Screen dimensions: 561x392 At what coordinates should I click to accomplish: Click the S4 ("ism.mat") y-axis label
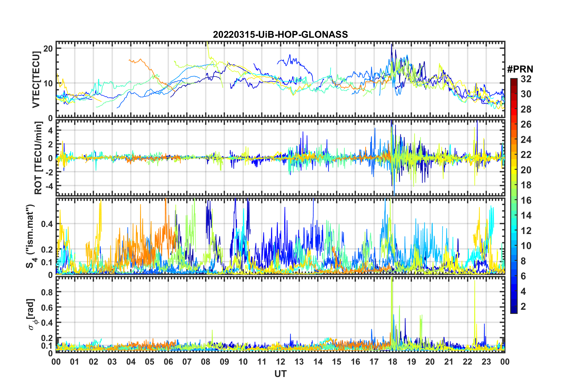[31, 236]
